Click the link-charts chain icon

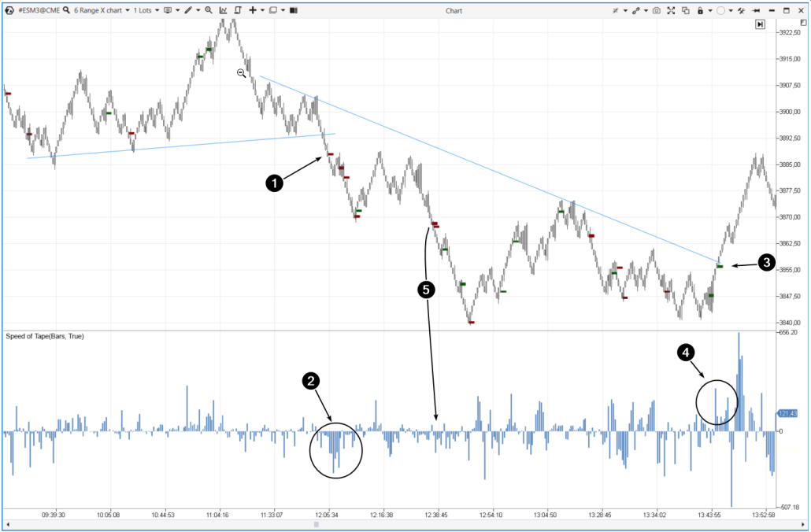point(636,10)
